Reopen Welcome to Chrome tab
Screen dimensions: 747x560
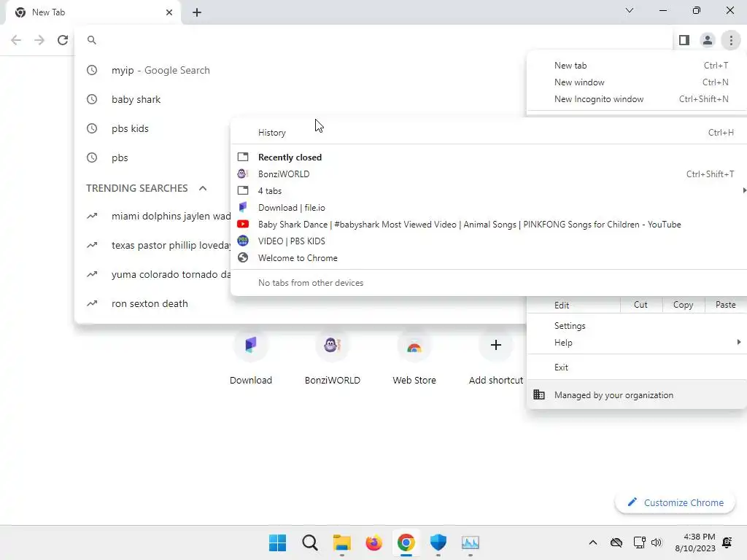[489, 257]
